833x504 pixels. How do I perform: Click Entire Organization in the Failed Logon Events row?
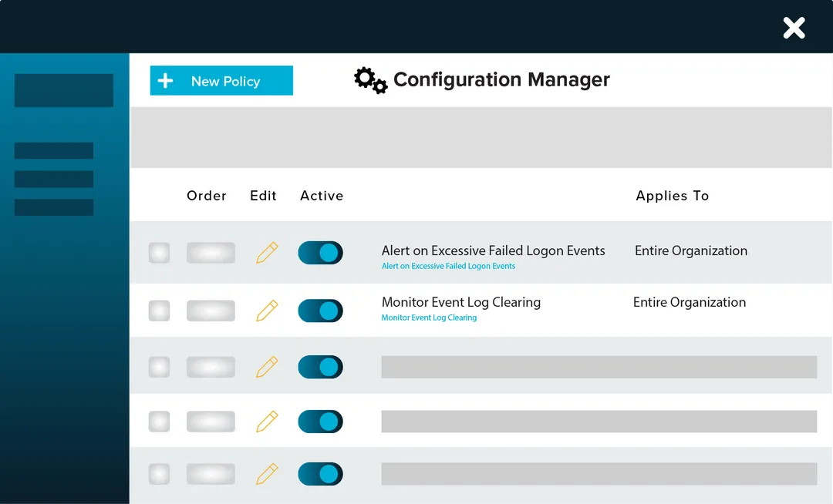click(x=691, y=250)
